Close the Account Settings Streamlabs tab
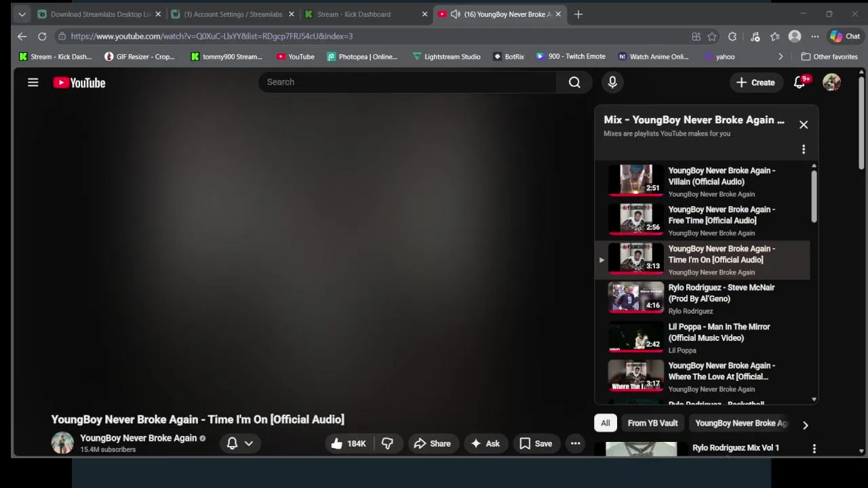This screenshot has height=488, width=868. 292,14
